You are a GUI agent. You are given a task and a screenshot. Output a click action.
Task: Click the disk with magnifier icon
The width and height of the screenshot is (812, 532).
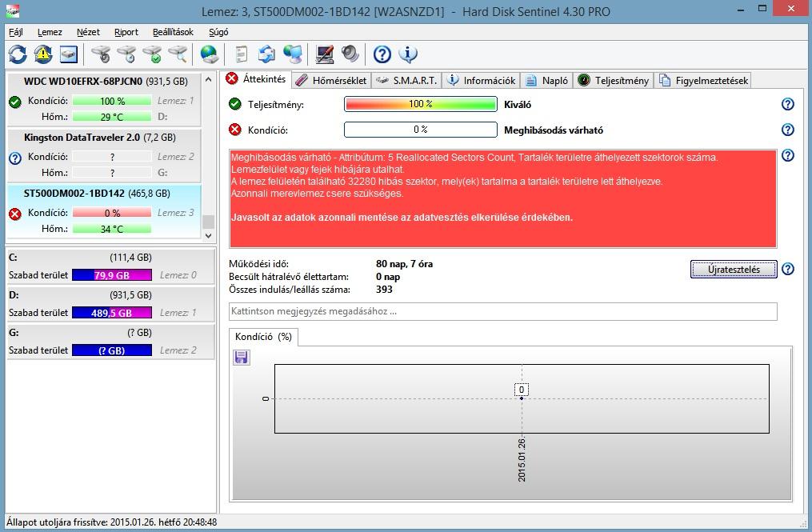click(x=178, y=54)
